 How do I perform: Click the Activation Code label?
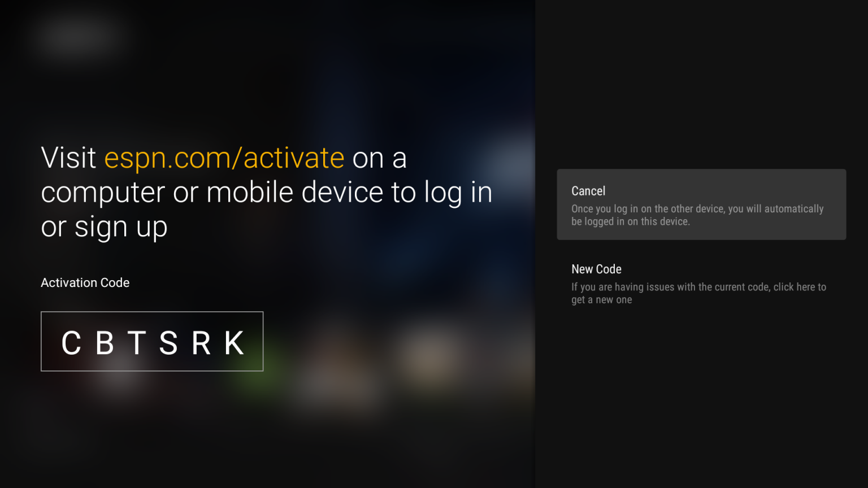tap(85, 282)
